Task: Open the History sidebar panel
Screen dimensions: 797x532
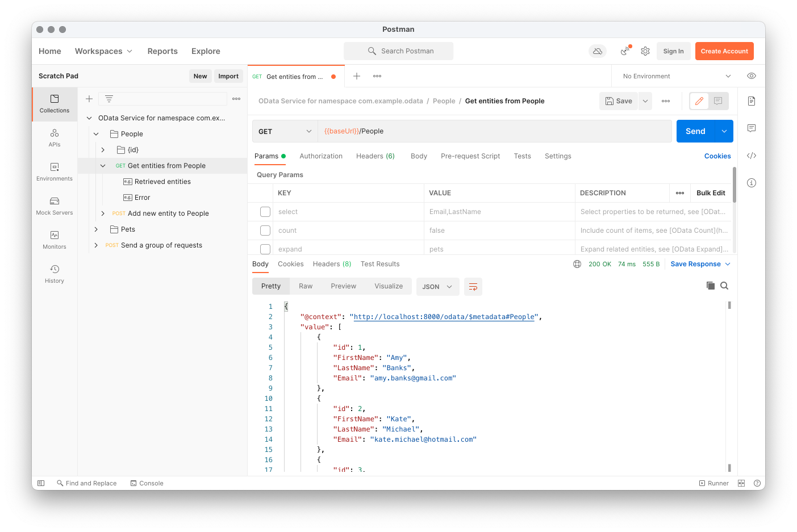Action: pos(55,274)
